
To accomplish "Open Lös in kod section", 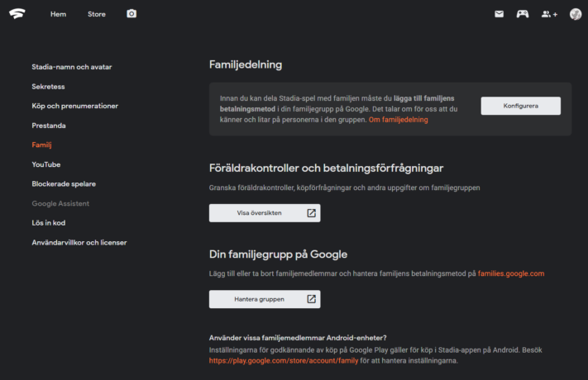I will click(x=48, y=223).
